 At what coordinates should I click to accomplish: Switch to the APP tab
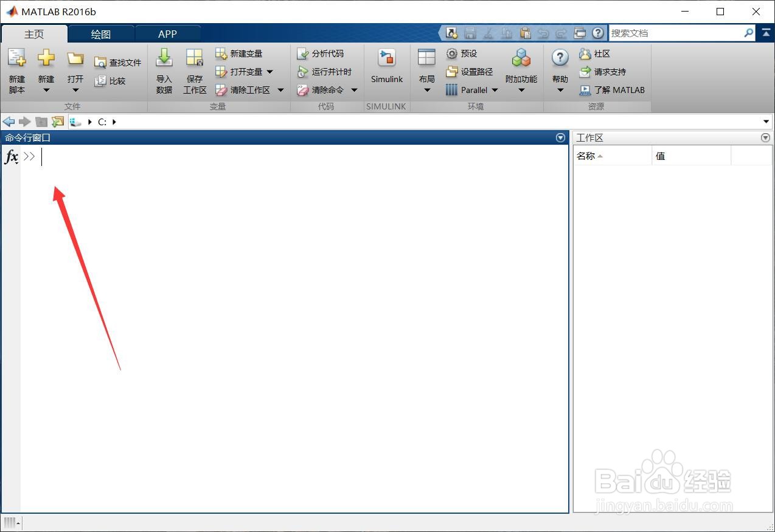(x=168, y=34)
